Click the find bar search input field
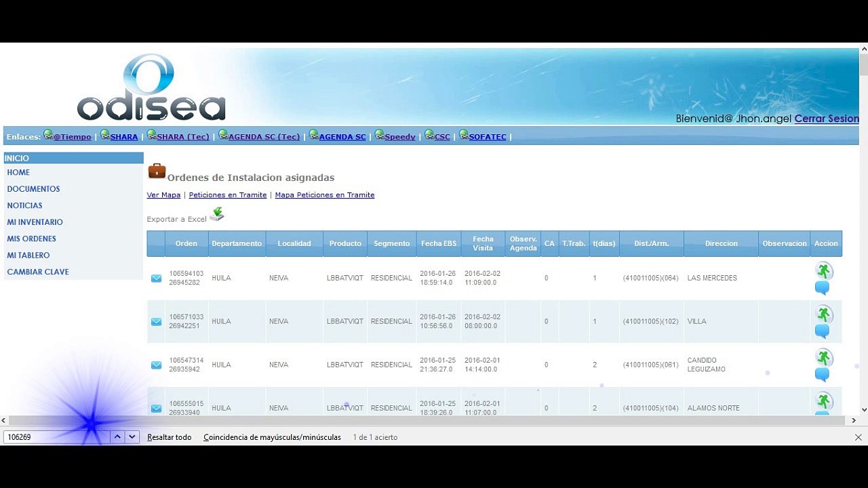The width and height of the screenshot is (868, 488). pyautogui.click(x=57, y=437)
